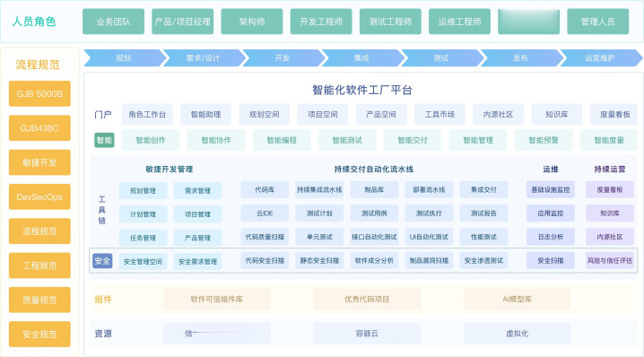Click the 智能管理 box
This screenshot has height=357, width=644.
[x=478, y=140]
